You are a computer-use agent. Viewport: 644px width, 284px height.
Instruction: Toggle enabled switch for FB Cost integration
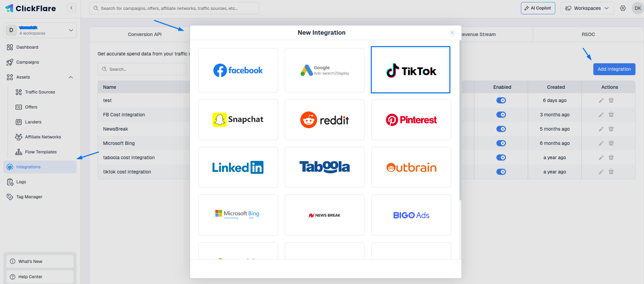501,115
